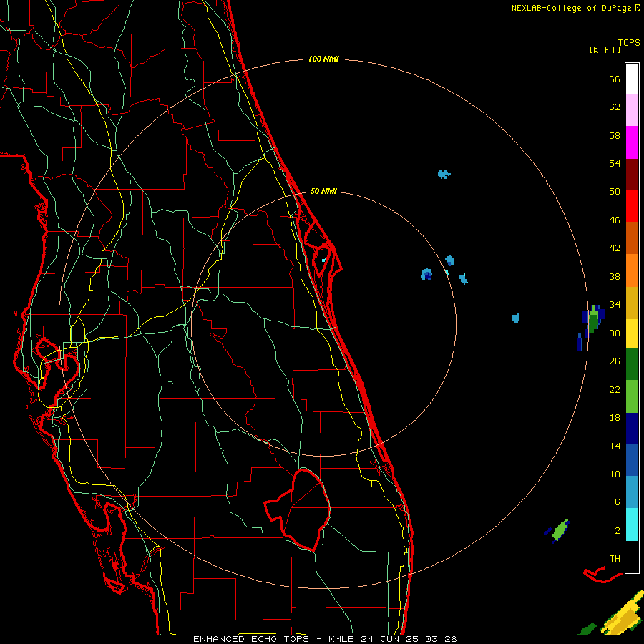Click the white swatch at the top of the tops legend
644x644 pixels.
coord(632,79)
